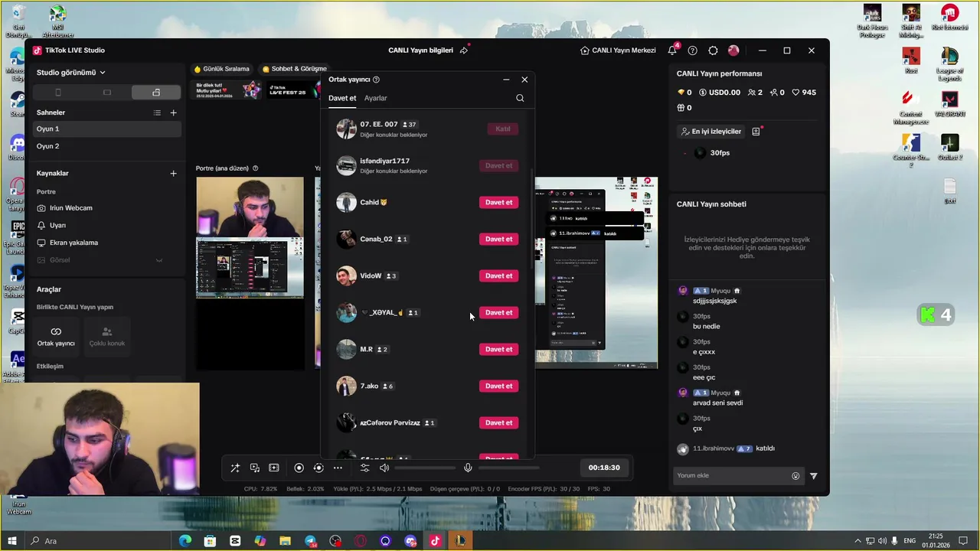The height and width of the screenshot is (551, 980).
Task: Close the Ortak yayıncı panel
Action: (524, 80)
